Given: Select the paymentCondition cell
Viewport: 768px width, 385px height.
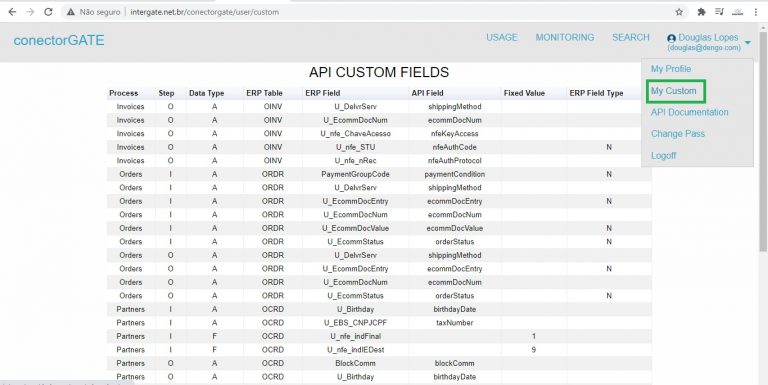Looking at the screenshot, I should pyautogui.click(x=455, y=174).
